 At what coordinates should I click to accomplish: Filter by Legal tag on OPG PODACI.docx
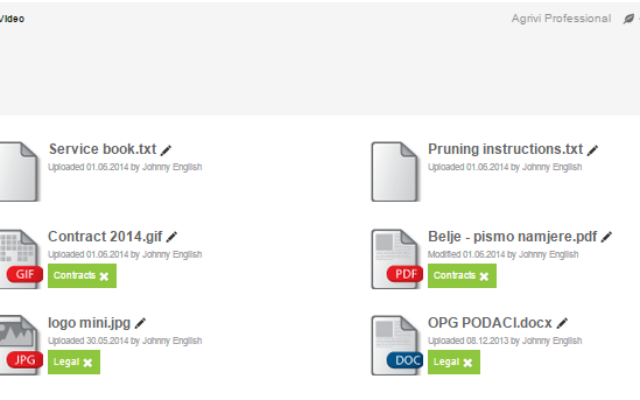point(446,362)
